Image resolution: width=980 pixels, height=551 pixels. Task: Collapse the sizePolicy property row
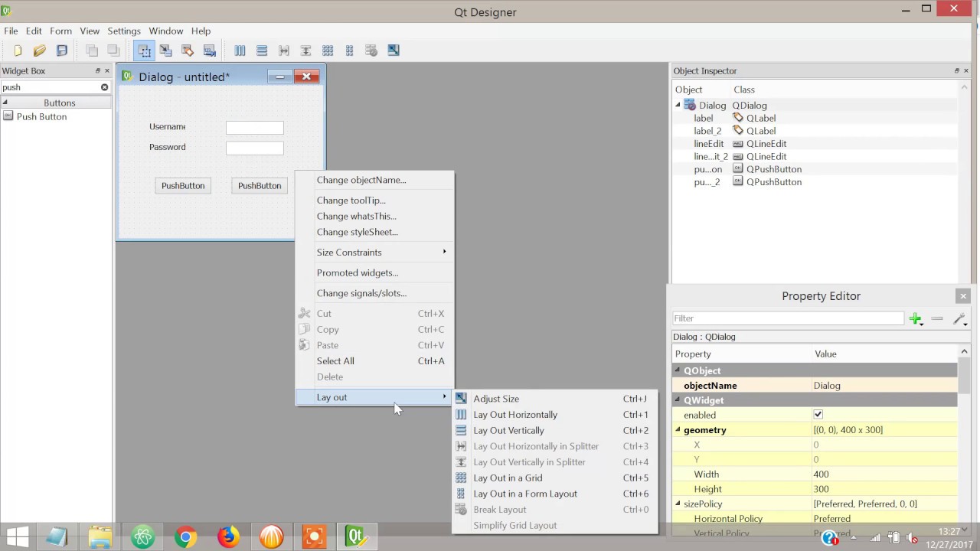coord(678,504)
